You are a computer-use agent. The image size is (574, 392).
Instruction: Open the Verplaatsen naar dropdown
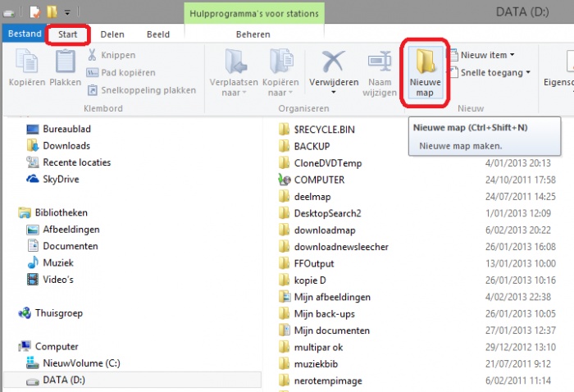tap(234, 73)
